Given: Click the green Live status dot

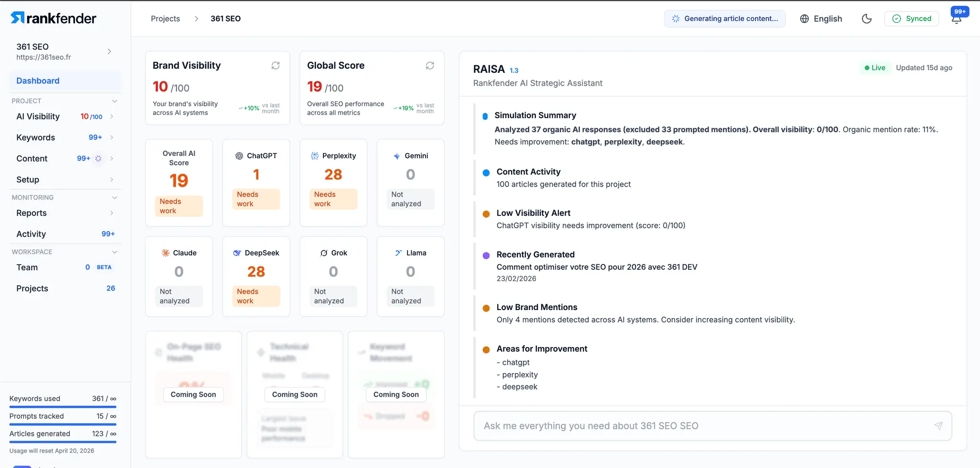Looking at the screenshot, I should pos(867,68).
